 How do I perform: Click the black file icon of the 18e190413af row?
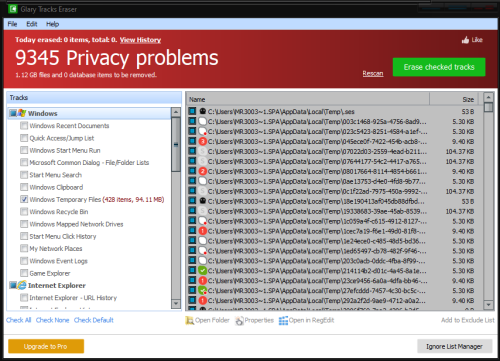(x=202, y=201)
